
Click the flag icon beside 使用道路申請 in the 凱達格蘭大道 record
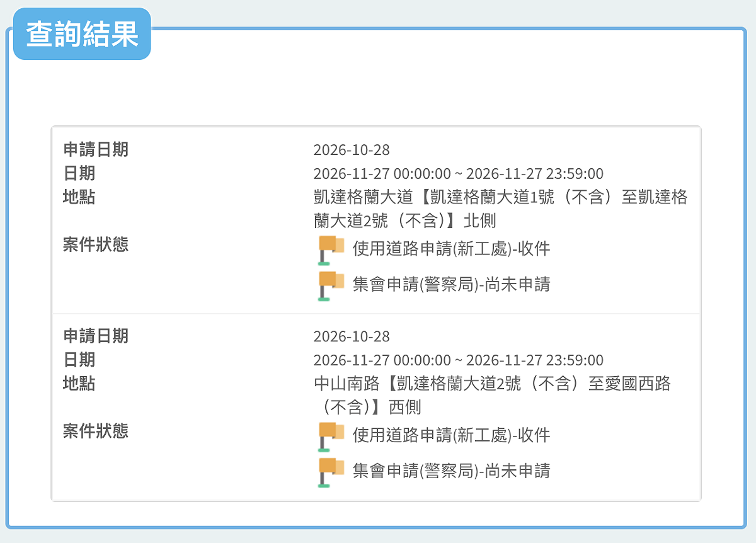331,250
